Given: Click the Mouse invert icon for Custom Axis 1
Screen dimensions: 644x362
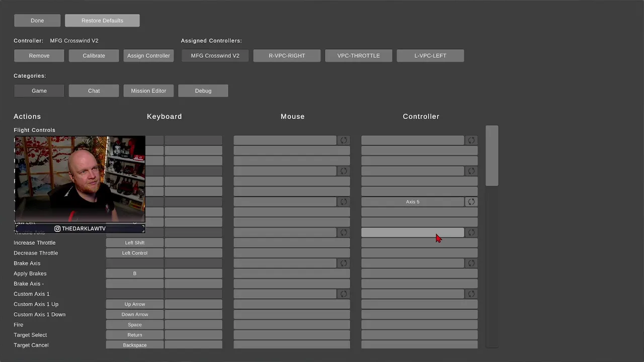Looking at the screenshot, I should click(x=344, y=294).
